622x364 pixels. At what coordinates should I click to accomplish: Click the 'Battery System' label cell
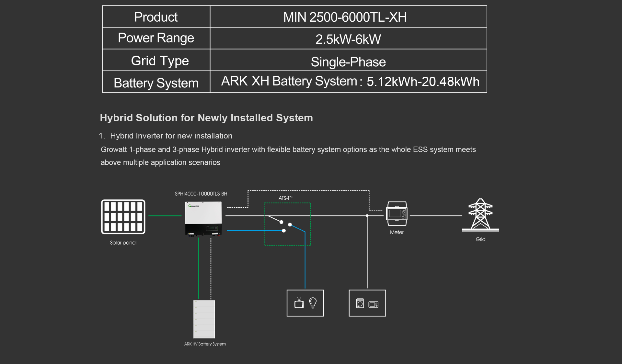(156, 82)
